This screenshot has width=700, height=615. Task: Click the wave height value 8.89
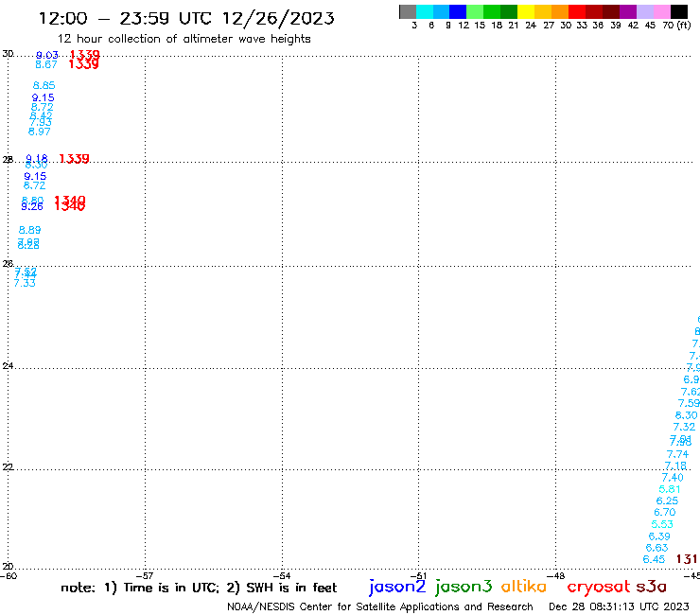coord(29,230)
